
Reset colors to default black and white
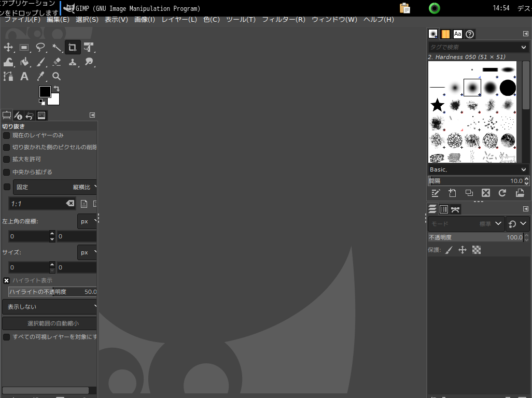point(41,102)
